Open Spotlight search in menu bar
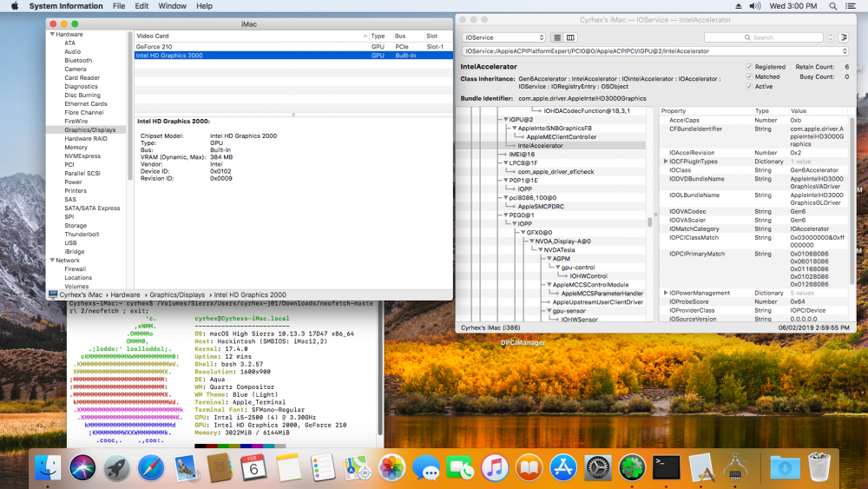Viewport: 868px width, 489px height. pos(832,6)
